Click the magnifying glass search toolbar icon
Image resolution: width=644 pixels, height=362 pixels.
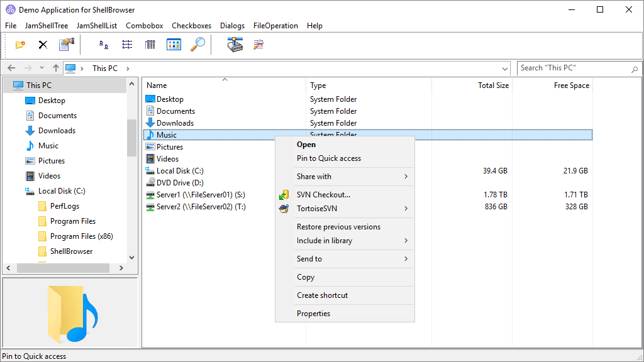pos(197,45)
